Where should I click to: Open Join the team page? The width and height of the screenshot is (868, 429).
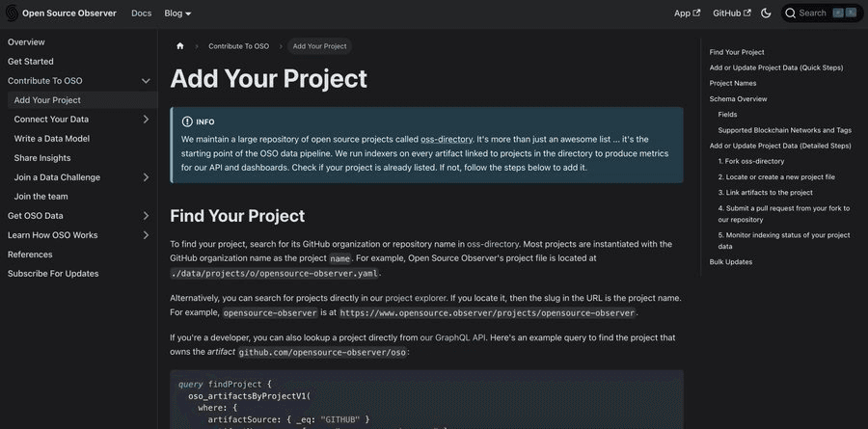[41, 197]
